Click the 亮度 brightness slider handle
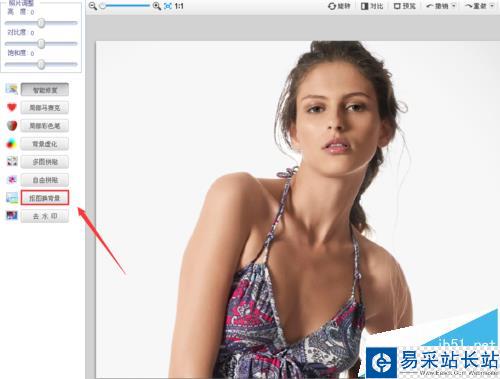 click(x=41, y=23)
